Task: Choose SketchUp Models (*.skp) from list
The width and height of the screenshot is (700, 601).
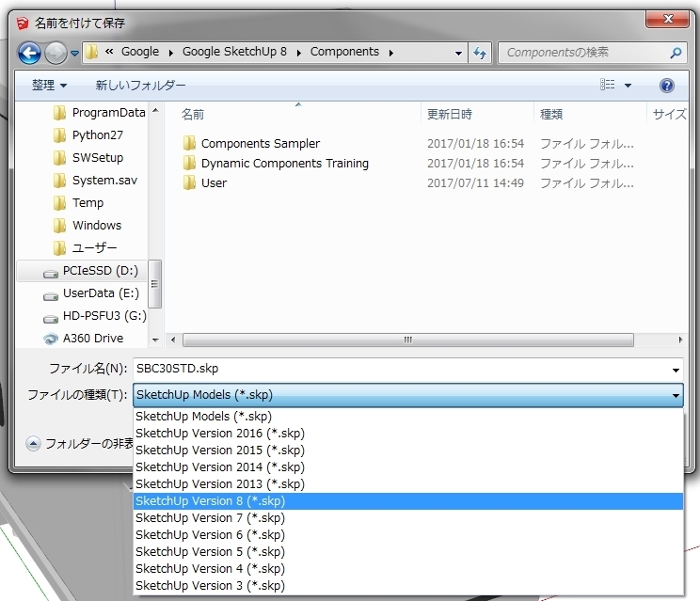Action: tap(408, 417)
